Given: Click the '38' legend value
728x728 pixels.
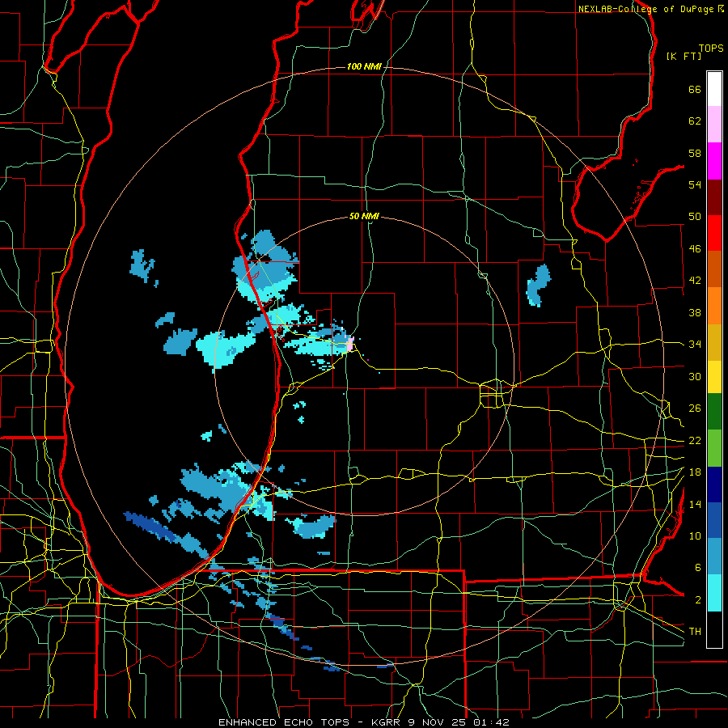Looking at the screenshot, I should click(x=695, y=312).
